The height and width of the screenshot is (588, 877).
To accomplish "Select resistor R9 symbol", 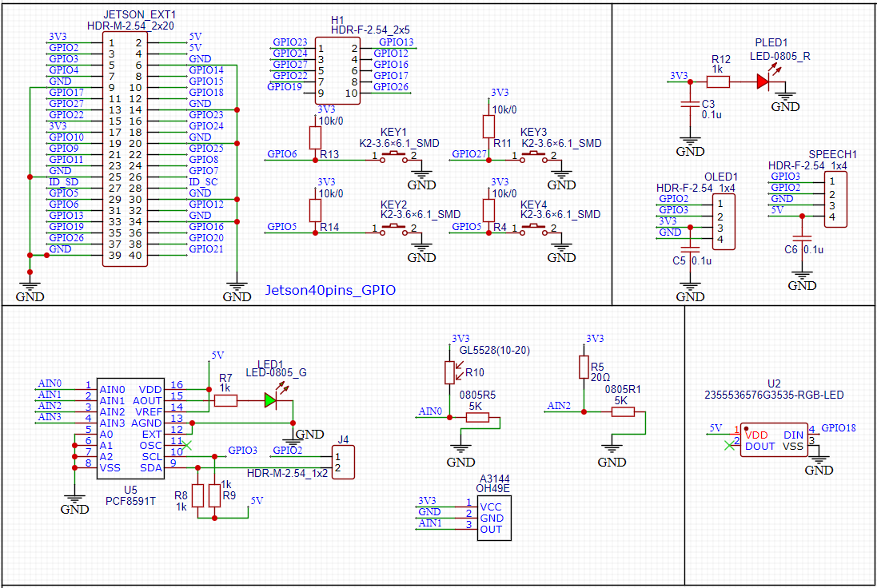I will [214, 496].
